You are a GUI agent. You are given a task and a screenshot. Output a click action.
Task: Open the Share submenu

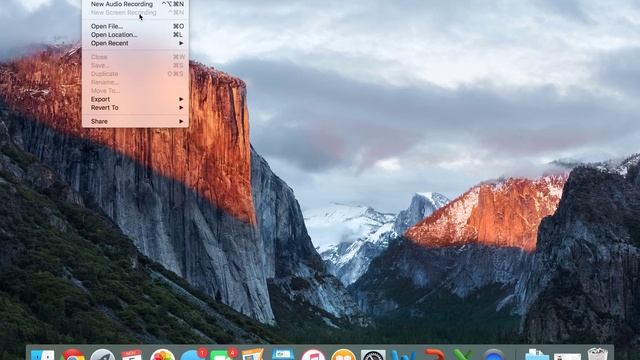tap(135, 121)
